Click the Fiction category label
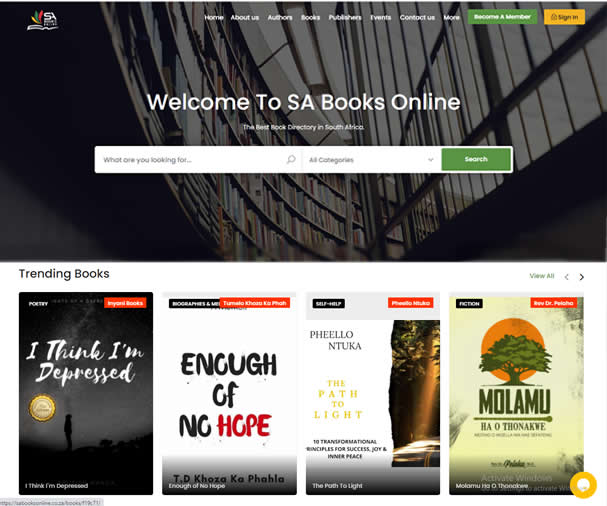 click(x=469, y=304)
